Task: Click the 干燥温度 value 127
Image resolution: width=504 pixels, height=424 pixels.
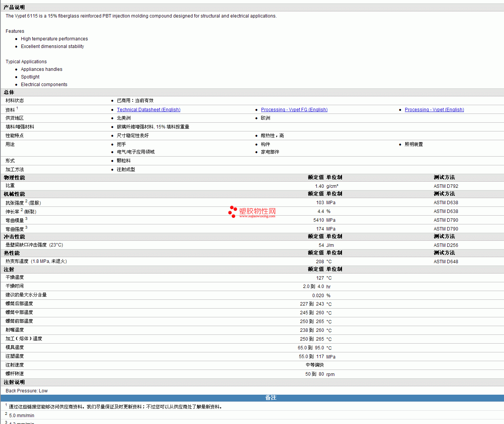Action: [x=320, y=278]
